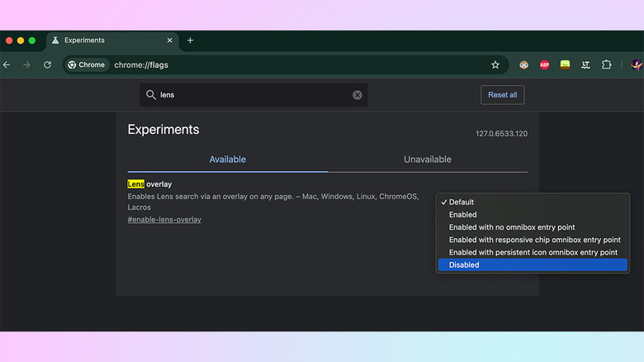The image size is (644, 362).
Task: Open the LanguageTool extension icon
Action: tap(586, 64)
